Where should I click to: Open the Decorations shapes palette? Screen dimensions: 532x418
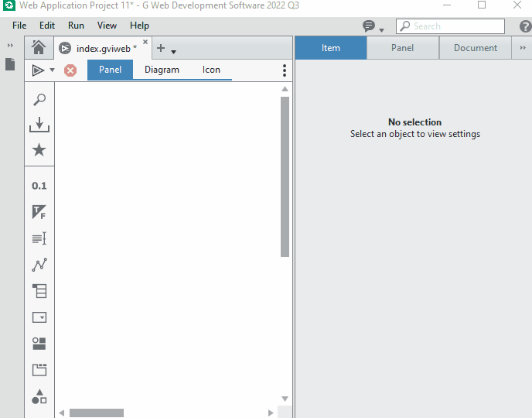pyautogui.click(x=39, y=396)
